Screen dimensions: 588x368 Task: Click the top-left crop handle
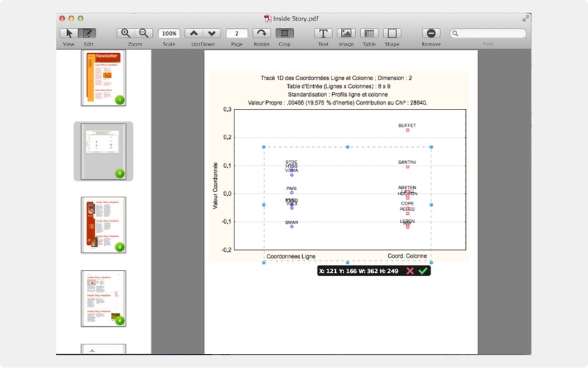click(264, 146)
